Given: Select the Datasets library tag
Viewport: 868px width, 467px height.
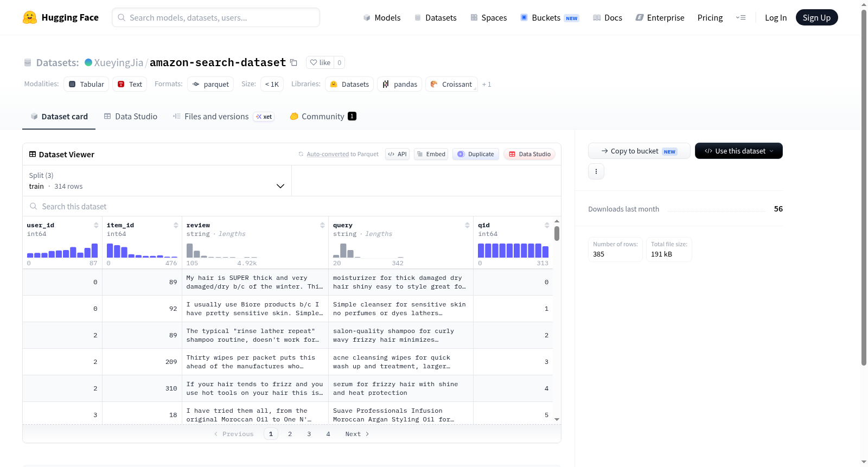Looking at the screenshot, I should click(x=349, y=84).
